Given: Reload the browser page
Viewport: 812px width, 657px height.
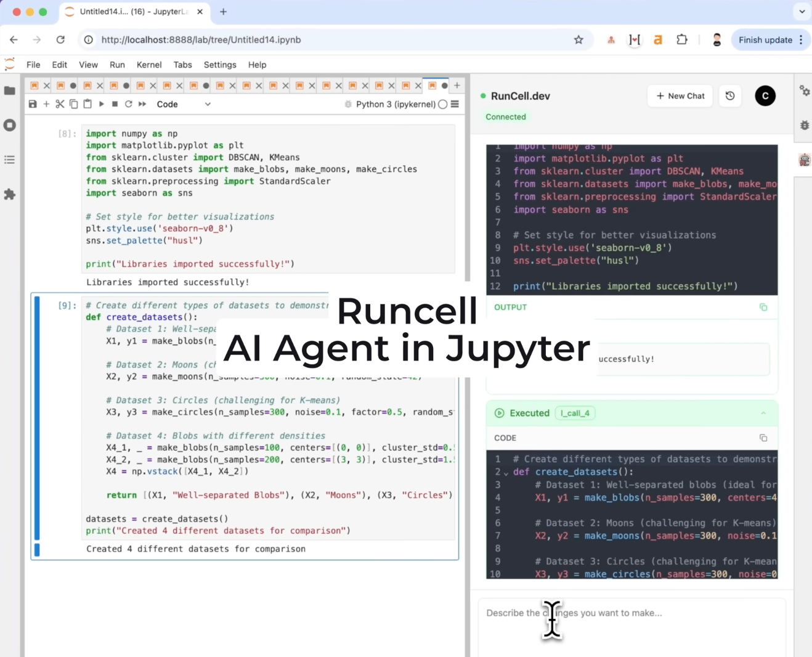Looking at the screenshot, I should [x=60, y=39].
